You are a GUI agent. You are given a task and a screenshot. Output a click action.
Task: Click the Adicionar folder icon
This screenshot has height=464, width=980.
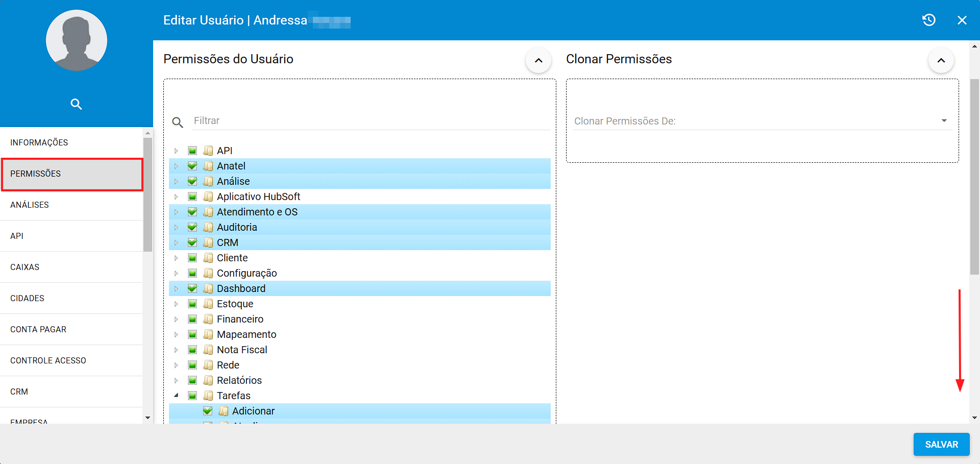[x=224, y=411]
